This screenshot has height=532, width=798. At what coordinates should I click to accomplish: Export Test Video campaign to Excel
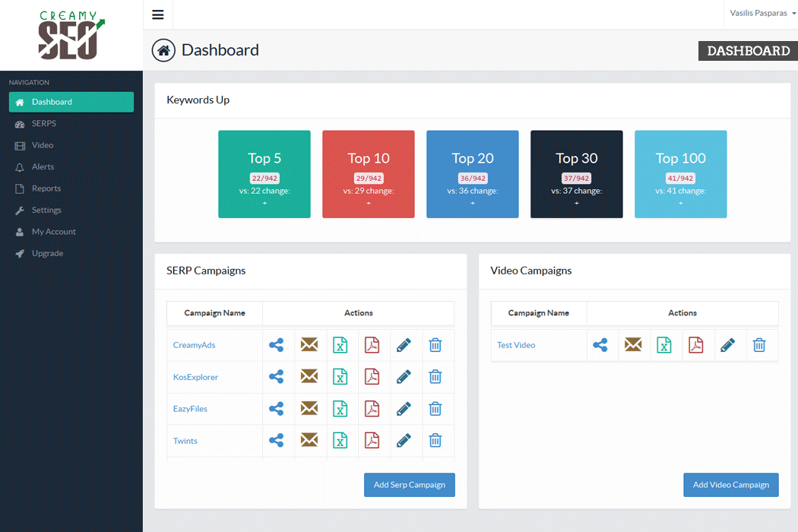click(664, 345)
